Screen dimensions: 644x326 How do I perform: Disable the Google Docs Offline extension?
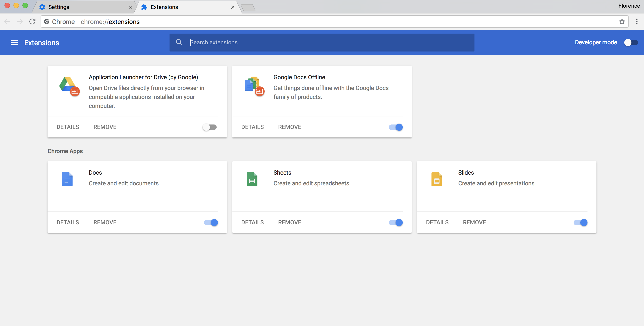pos(396,127)
